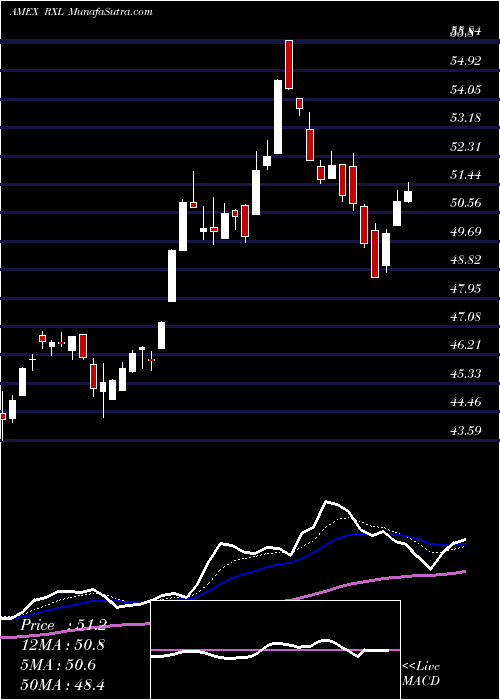Select the 50.56 price axis label
500x700 pixels.
pos(466,203)
